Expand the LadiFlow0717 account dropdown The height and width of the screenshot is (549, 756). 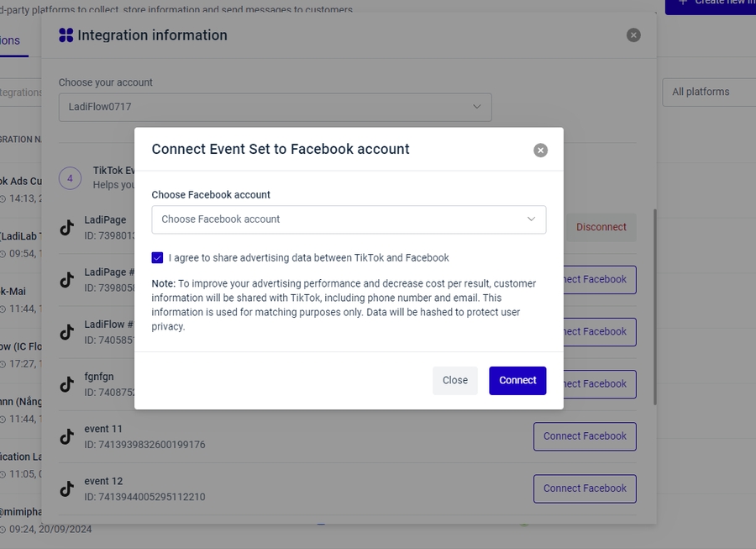(275, 107)
